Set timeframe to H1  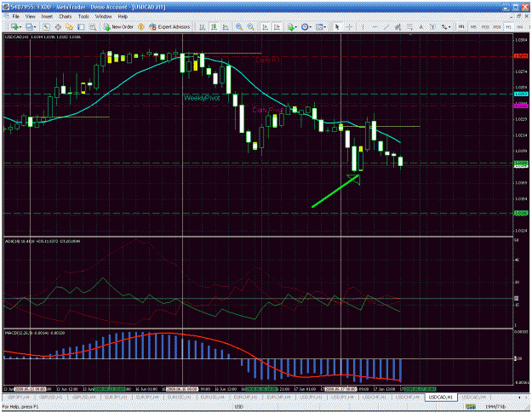click(x=508, y=26)
